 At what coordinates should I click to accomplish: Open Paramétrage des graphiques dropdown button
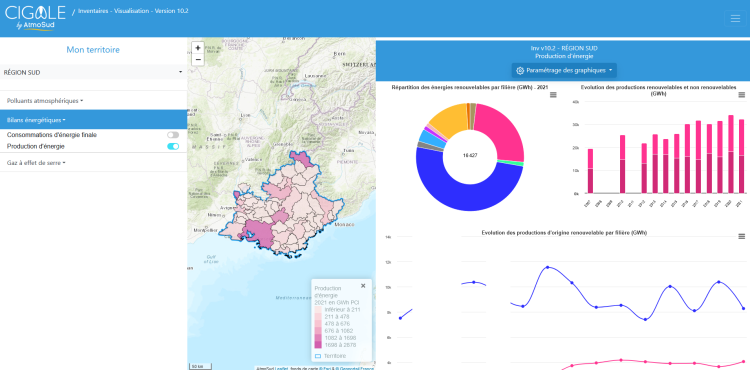(x=564, y=70)
